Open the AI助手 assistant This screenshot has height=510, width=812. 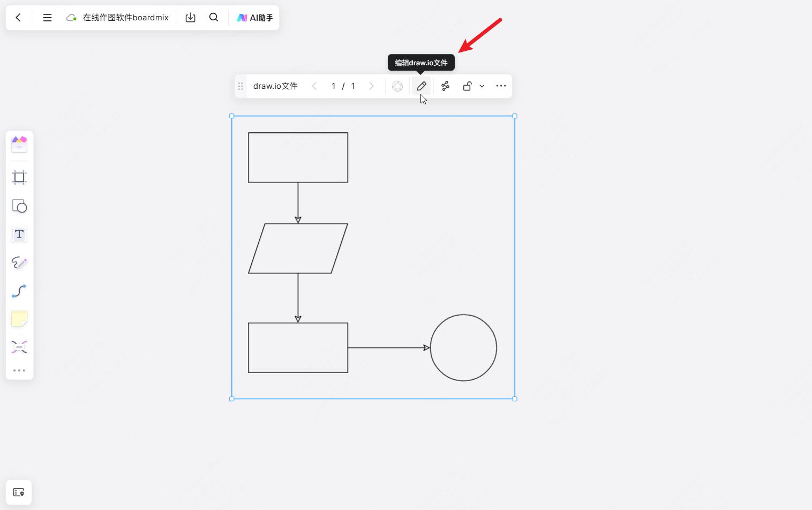click(x=255, y=18)
